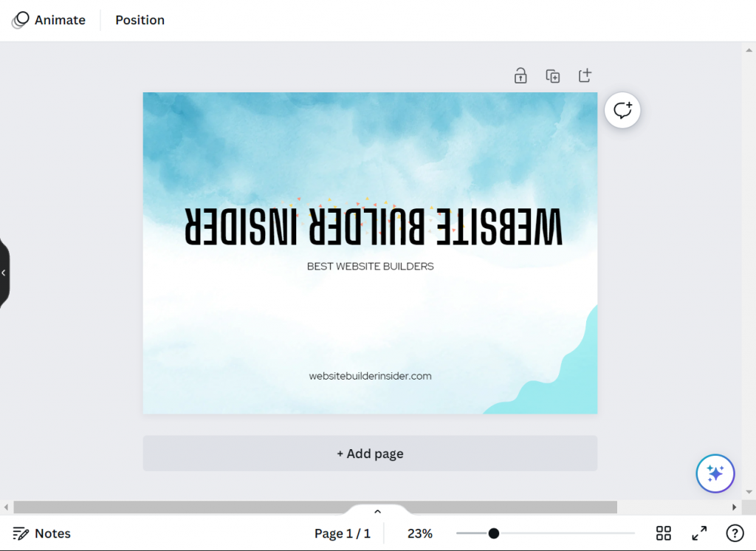
Task: Select the WEBSITE BUILDER INSIDER text
Action: (x=370, y=226)
